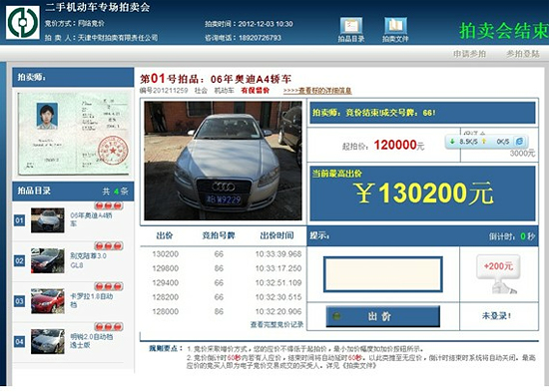The width and height of the screenshot is (549, 392).
Task: Click the red status lights above lot 01
Action: pyautogui.click(x=109, y=205)
